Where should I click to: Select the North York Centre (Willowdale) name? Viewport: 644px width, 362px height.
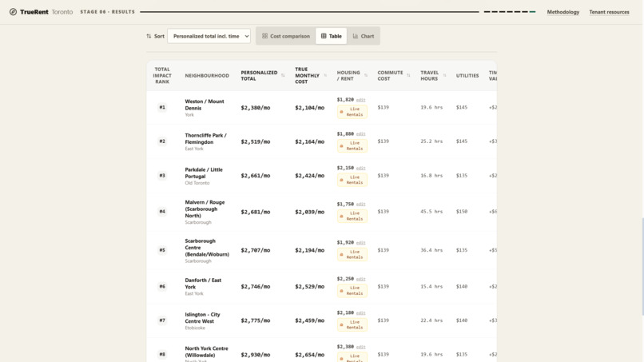coord(206,352)
